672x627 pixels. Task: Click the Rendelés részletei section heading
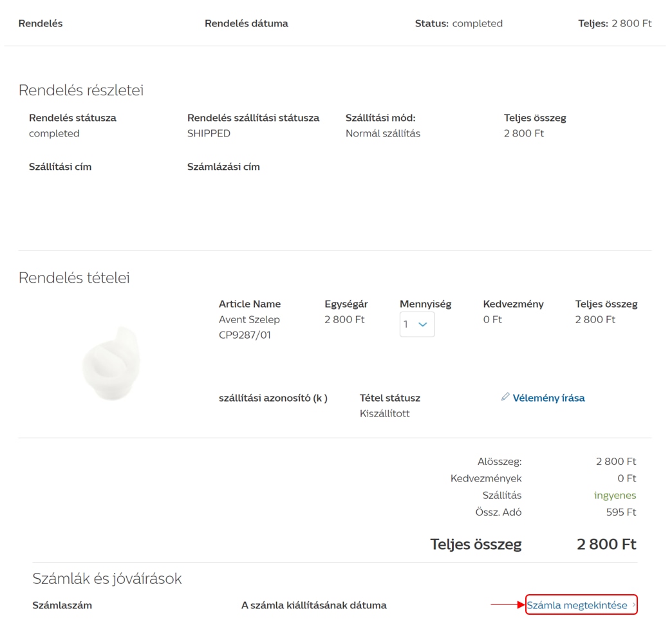pos(81,90)
